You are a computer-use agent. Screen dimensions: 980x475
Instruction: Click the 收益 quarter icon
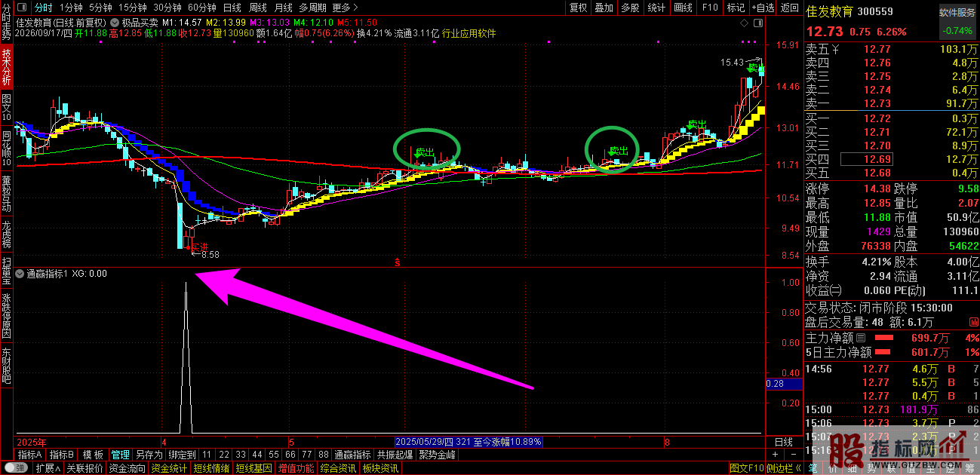[x=836, y=290]
